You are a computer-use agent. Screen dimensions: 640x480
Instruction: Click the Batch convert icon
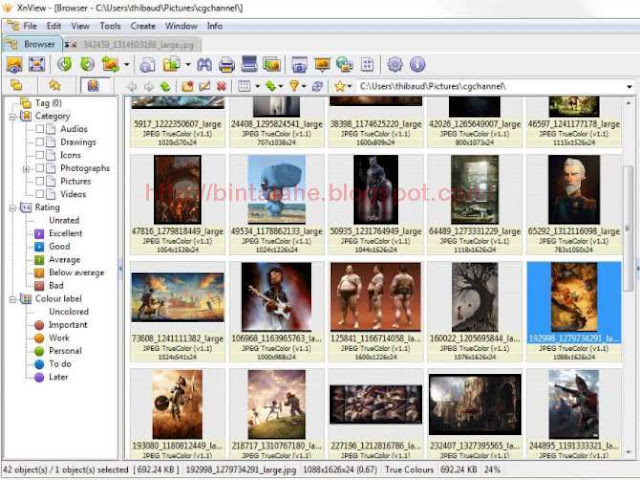[x=272, y=64]
